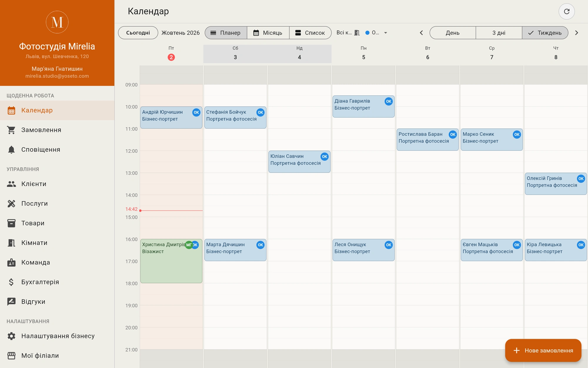588x368 pixels.
Task: Click the room door filter icon
Action: tap(357, 33)
